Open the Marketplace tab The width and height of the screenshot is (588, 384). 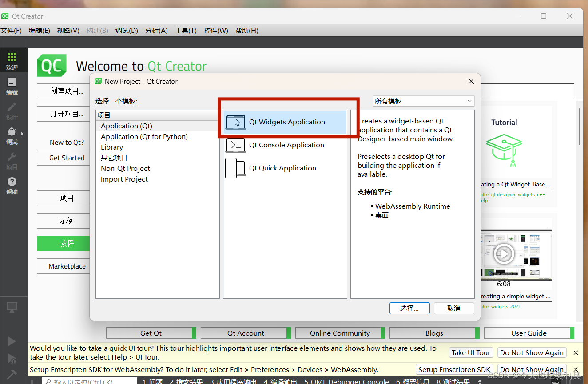tap(64, 266)
